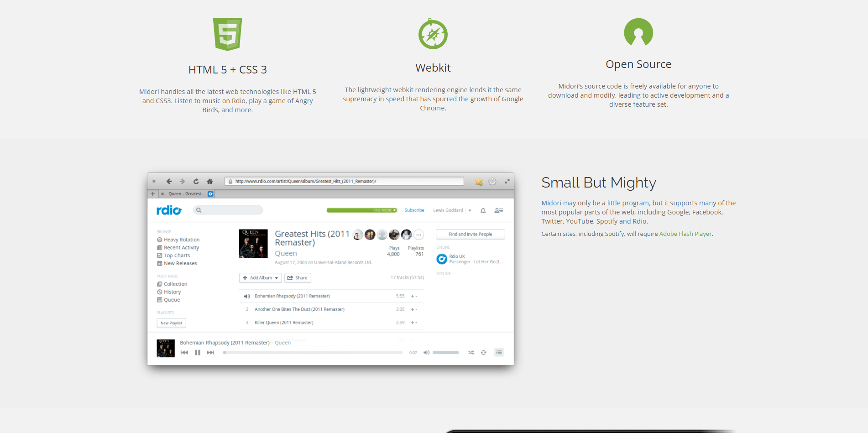Image resolution: width=868 pixels, height=433 pixels.
Task: Click the more listeners ellipsis icon
Action: (x=418, y=235)
